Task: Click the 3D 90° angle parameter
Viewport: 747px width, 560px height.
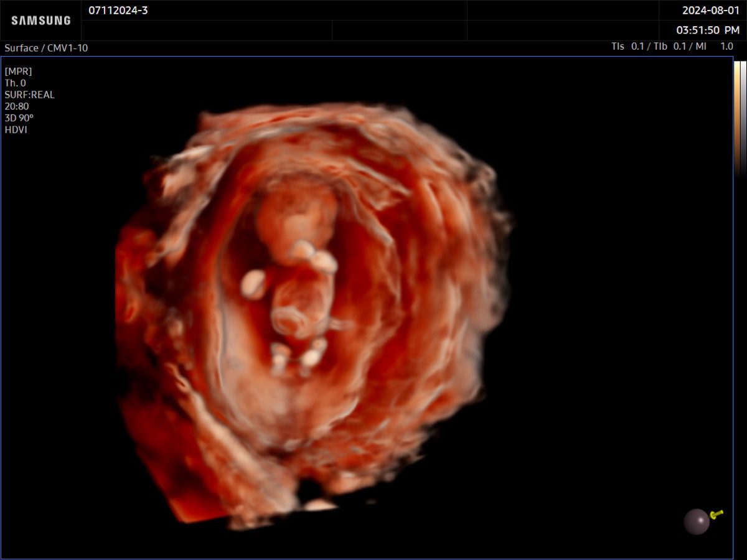Action: click(x=20, y=118)
